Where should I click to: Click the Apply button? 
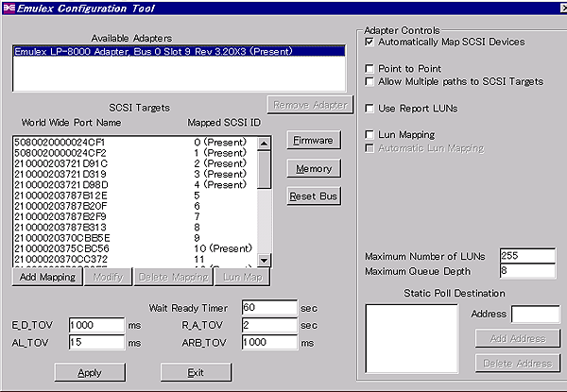tap(90, 372)
